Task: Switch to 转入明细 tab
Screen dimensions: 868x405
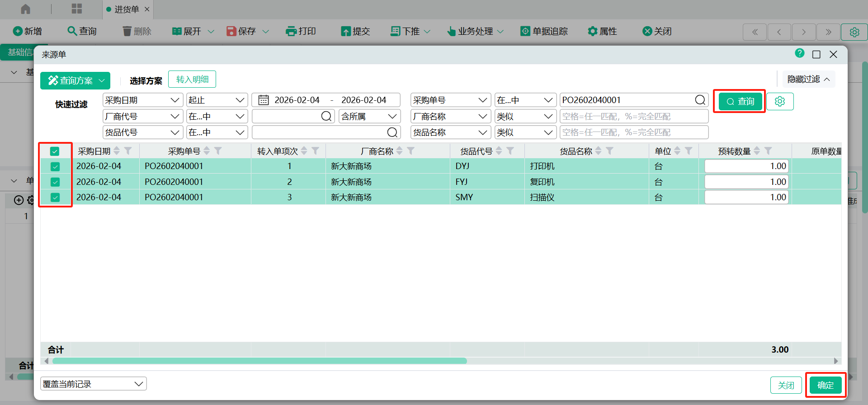Action: [x=192, y=80]
